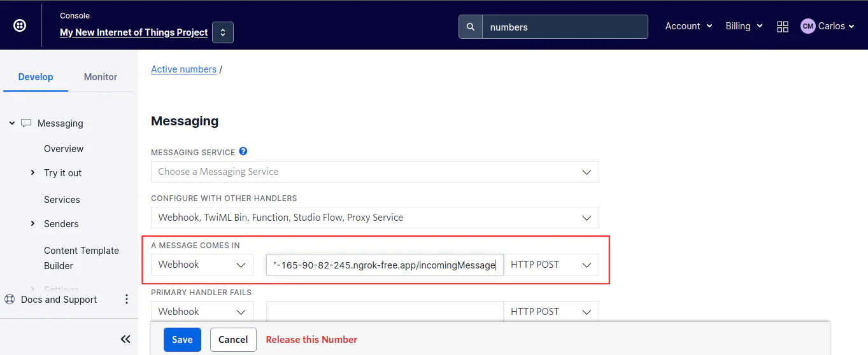Open Docs and Support
The height and width of the screenshot is (355, 868).
click(59, 300)
